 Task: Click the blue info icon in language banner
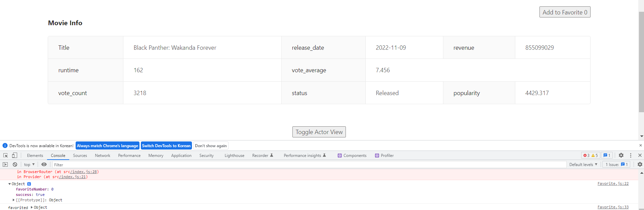click(5, 145)
